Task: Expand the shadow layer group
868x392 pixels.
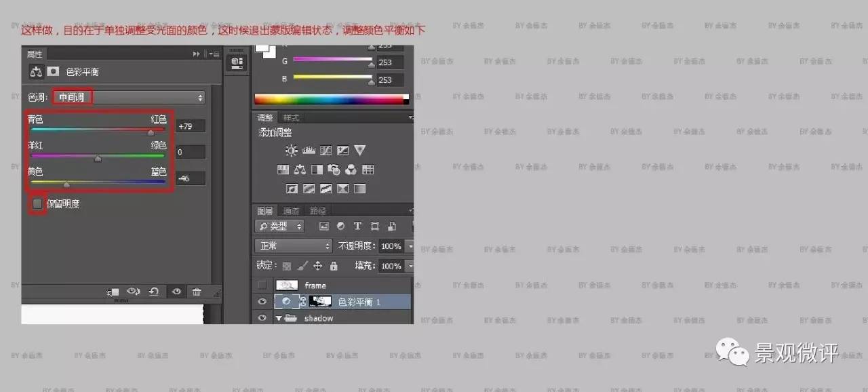Action: click(x=278, y=318)
